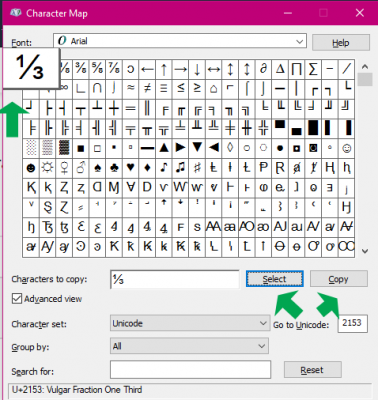Select the female sign character

click(64, 167)
